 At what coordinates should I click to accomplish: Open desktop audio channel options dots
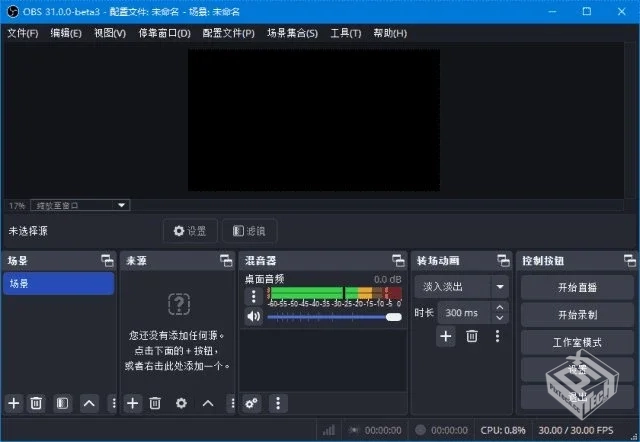[253, 296]
